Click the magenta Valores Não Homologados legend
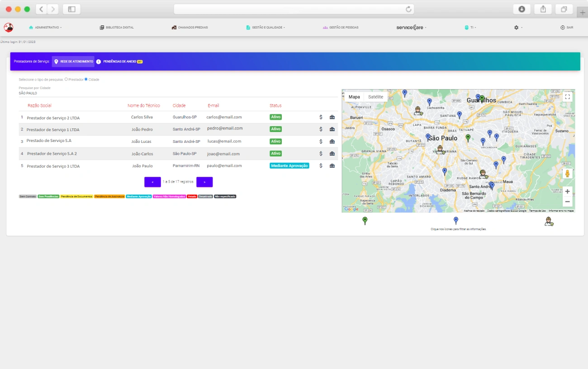 click(x=169, y=197)
